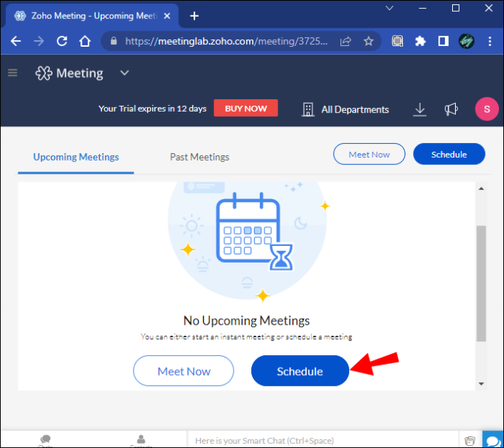Viewport: 504px width, 448px height.
Task: Click the vertical scrollbar thumb
Action: click(x=481, y=283)
